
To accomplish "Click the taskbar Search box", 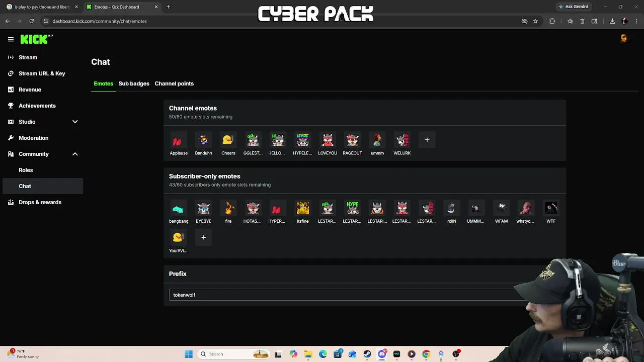I will 233,354.
